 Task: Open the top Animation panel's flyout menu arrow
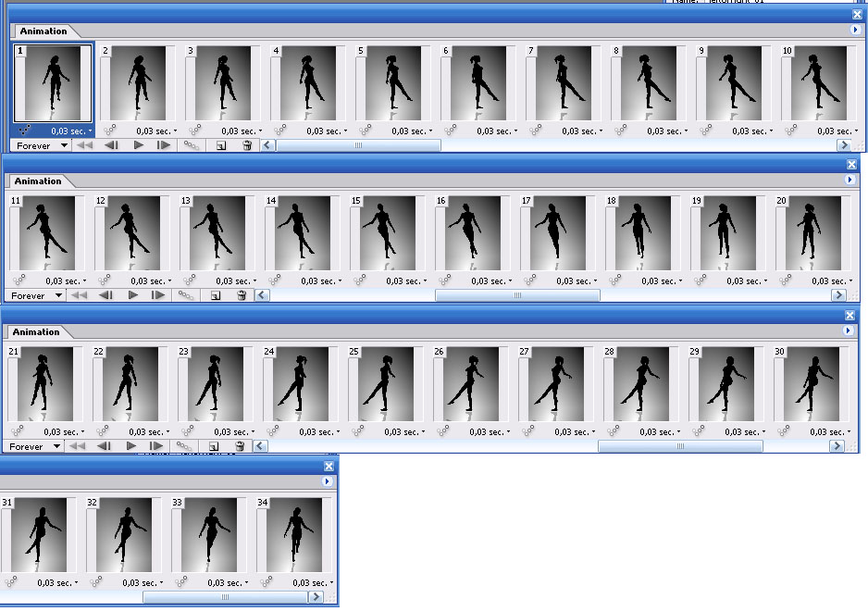click(x=855, y=31)
